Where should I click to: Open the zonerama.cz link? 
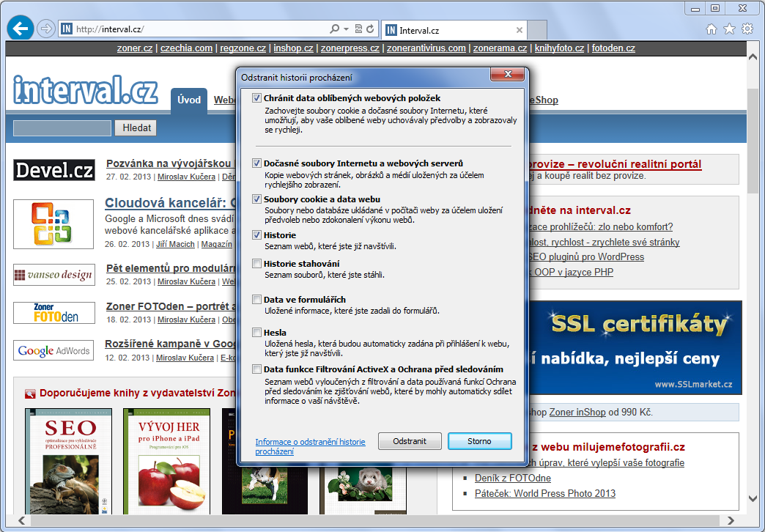(500, 48)
